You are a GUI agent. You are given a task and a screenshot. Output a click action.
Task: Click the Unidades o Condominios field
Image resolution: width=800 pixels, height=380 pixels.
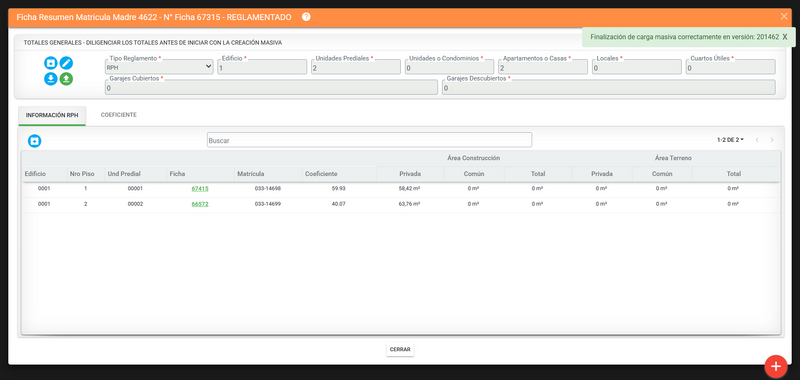tap(449, 67)
